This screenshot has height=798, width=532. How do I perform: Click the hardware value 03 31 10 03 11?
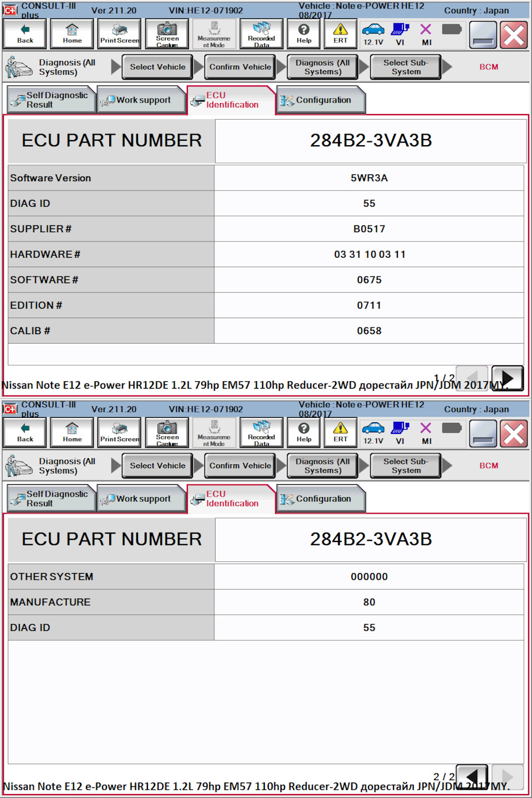click(369, 254)
